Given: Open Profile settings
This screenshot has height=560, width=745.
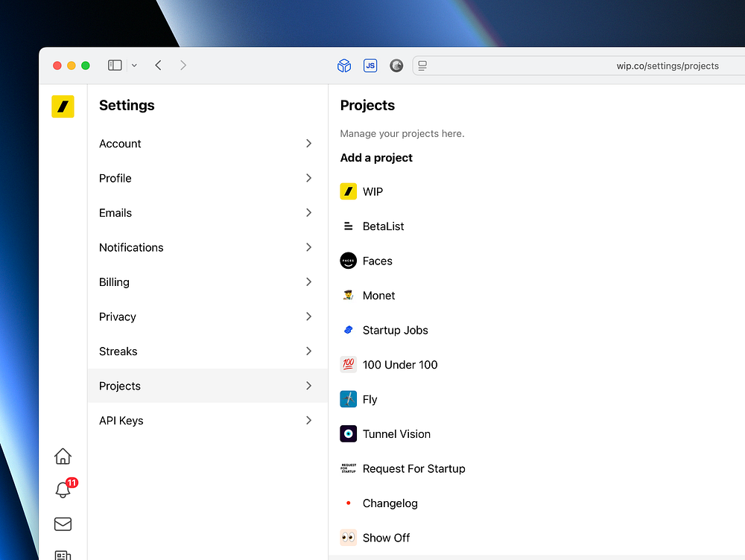Looking at the screenshot, I should (208, 178).
